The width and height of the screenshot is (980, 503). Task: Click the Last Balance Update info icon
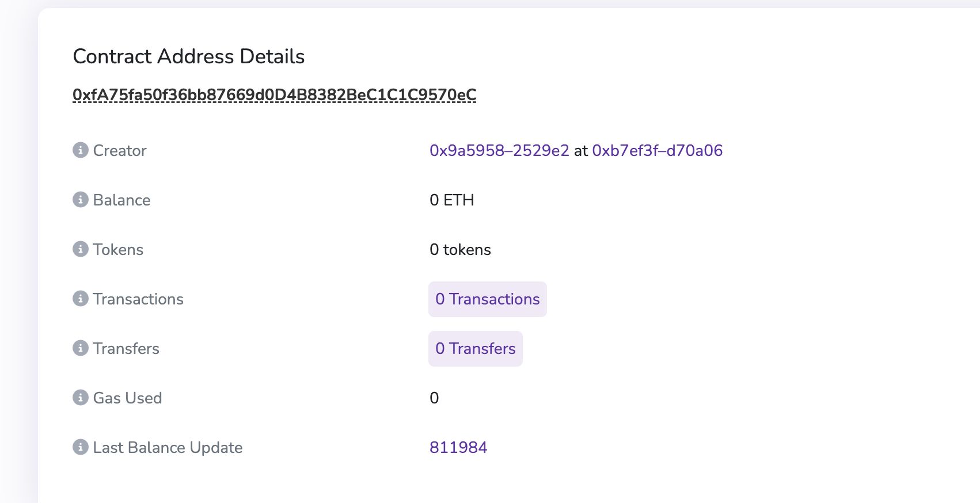80,447
